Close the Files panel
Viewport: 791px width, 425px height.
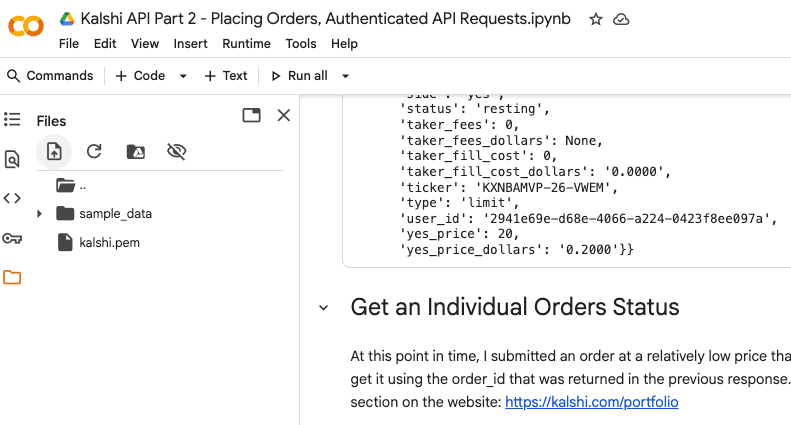tap(283, 116)
